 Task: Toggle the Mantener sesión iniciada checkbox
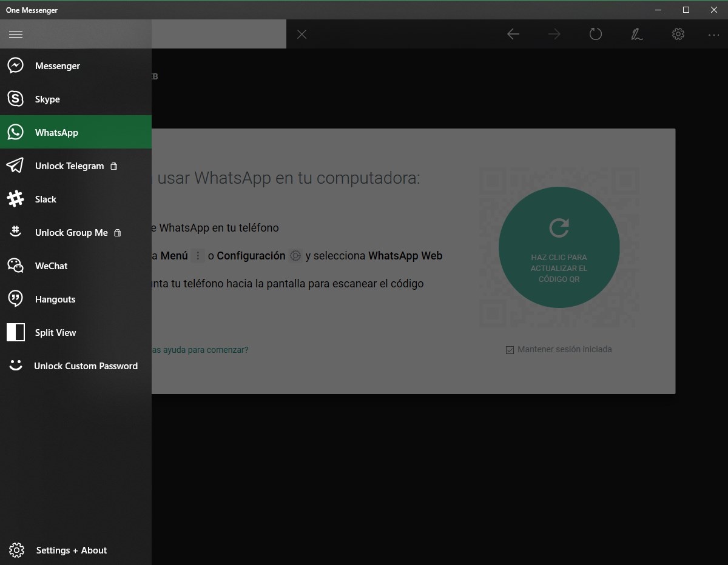[510, 350]
